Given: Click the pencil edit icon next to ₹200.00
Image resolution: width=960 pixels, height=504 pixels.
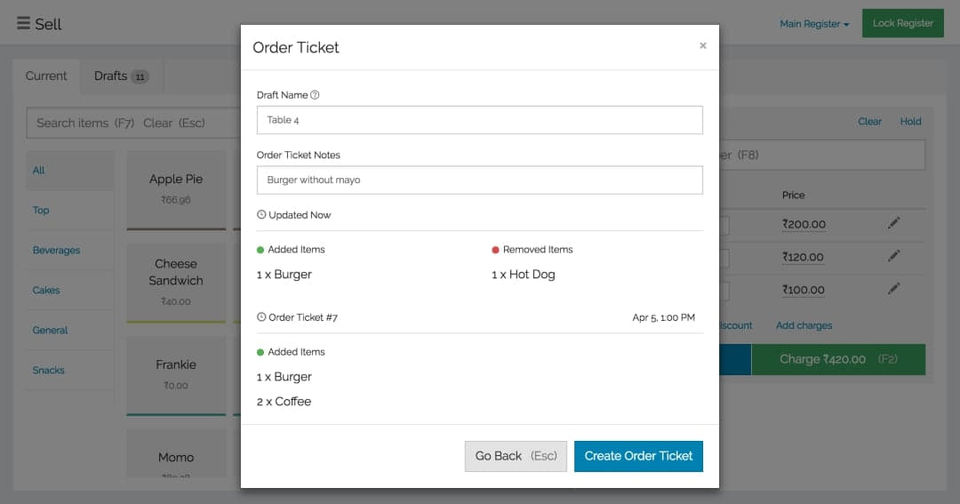Looking at the screenshot, I should [x=893, y=224].
